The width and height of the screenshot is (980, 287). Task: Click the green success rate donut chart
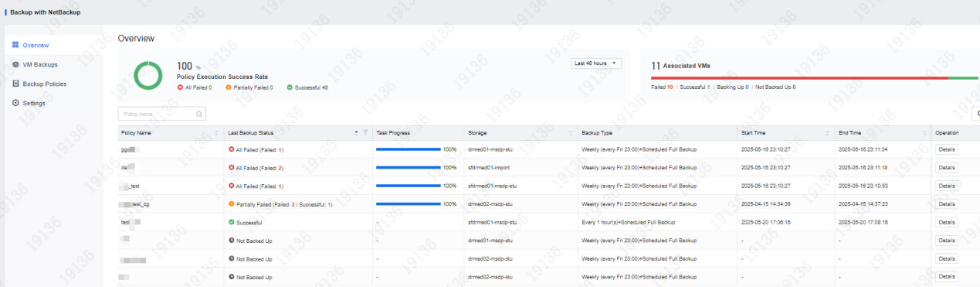click(148, 76)
